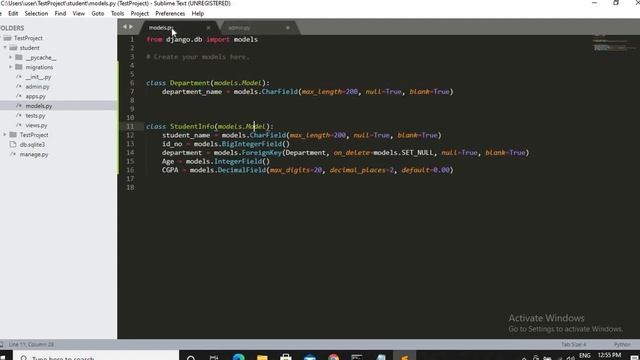Click the 'Create your models here' comment
Image resolution: width=640 pixels, height=360 pixels.
[x=198, y=57]
